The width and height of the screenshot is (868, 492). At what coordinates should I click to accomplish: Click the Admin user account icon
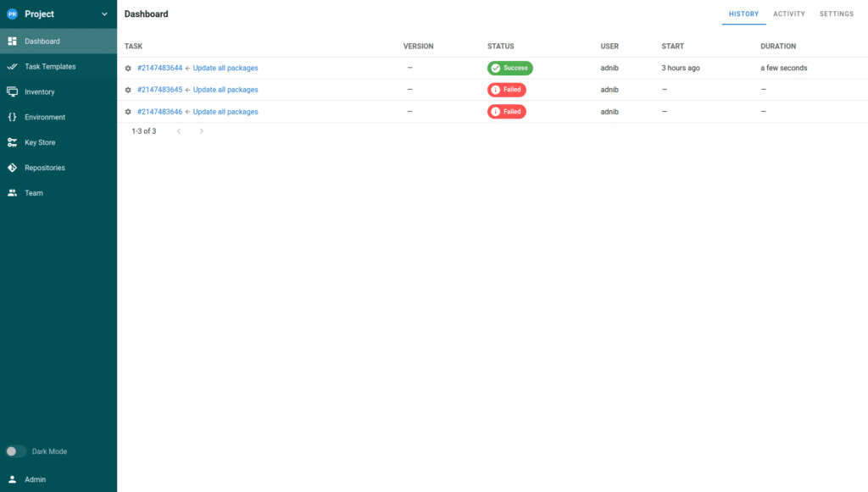tap(12, 479)
